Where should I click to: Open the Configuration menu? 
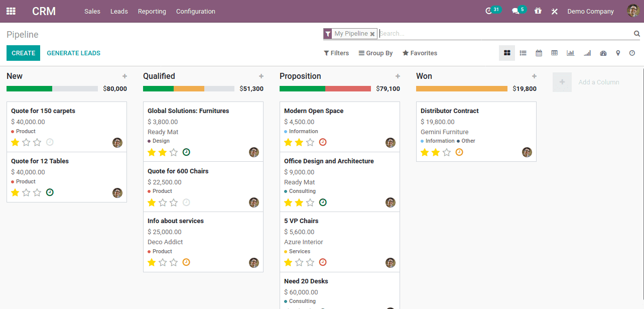click(196, 11)
